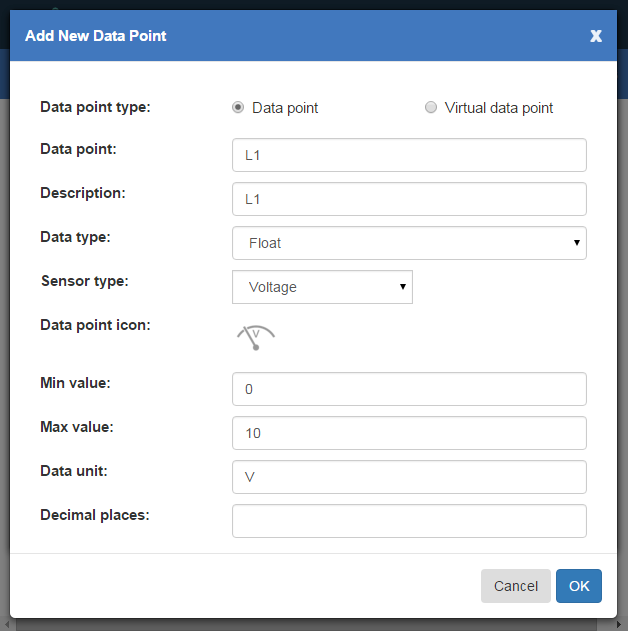Focus the Data unit field containing V
The image size is (628, 631).
click(409, 477)
